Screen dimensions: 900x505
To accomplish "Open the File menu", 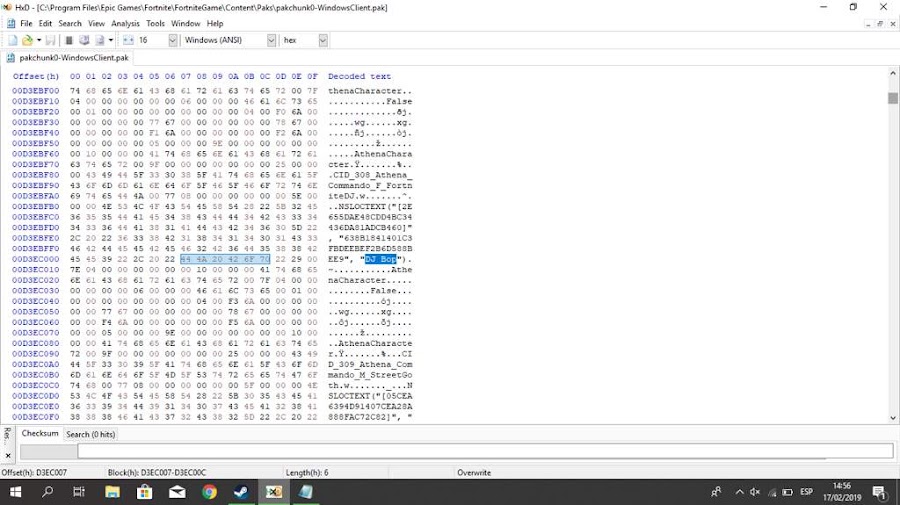I will click(26, 24).
